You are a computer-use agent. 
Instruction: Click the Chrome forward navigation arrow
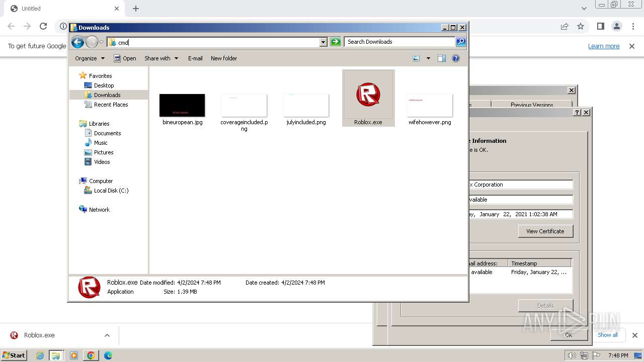pyautogui.click(x=27, y=26)
